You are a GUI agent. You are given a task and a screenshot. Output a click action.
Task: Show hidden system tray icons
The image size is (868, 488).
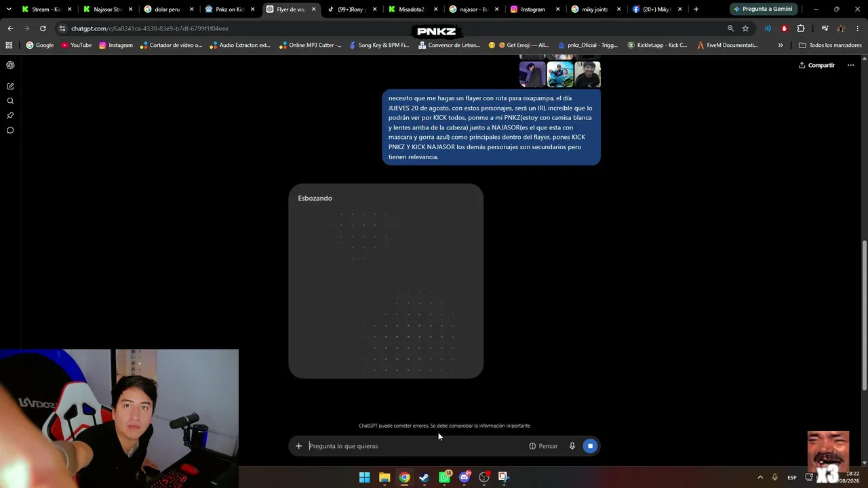click(760, 477)
